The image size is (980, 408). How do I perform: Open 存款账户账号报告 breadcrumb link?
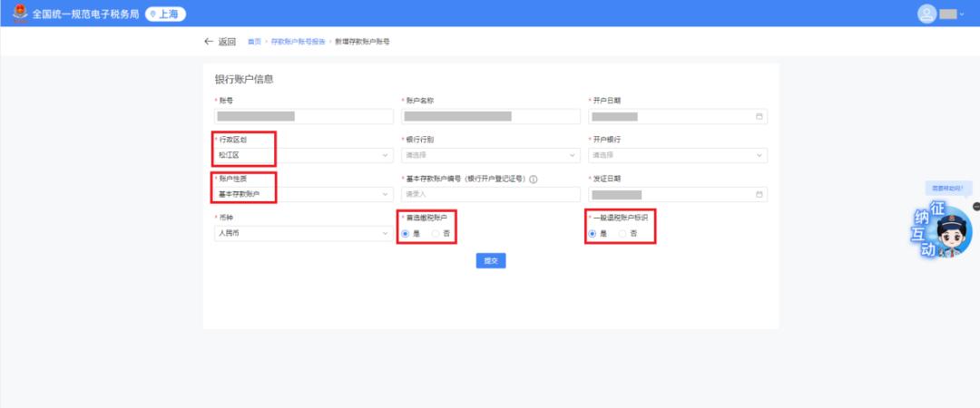click(x=298, y=43)
